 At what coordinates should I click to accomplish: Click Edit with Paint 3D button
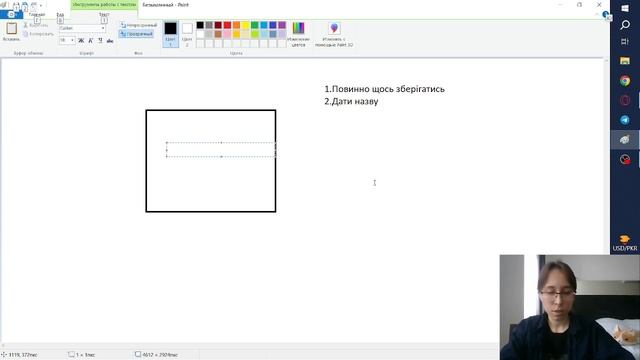tap(334, 34)
